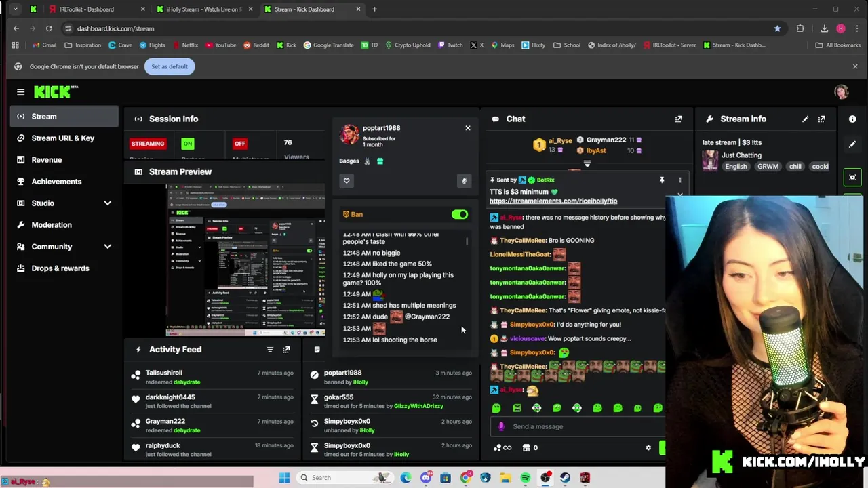Click the pencil icon in the right rail

coord(852,144)
